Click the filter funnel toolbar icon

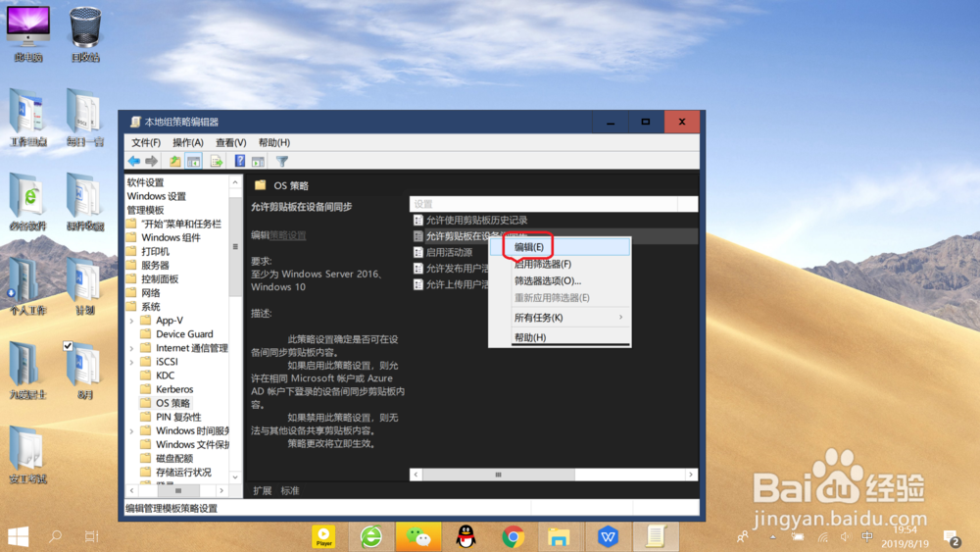point(282,162)
